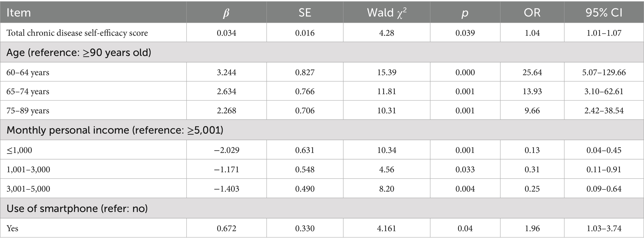This screenshot has height=243, width=644.
Task: Select the 60–64 years row label
Action: [28, 73]
